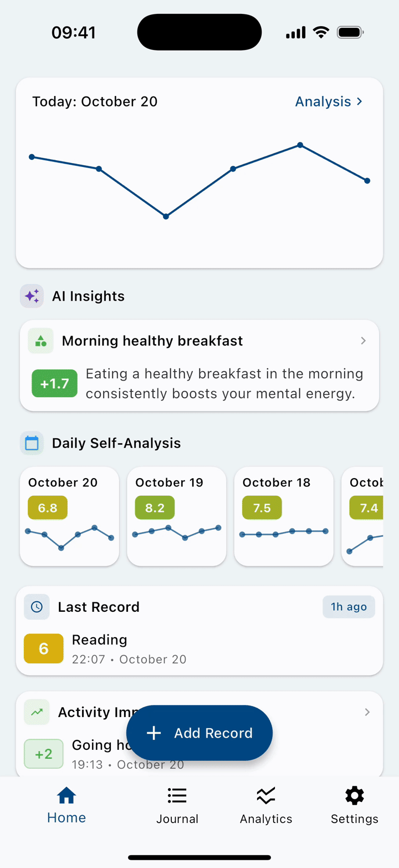Open Settings via the gear icon

tap(354, 795)
